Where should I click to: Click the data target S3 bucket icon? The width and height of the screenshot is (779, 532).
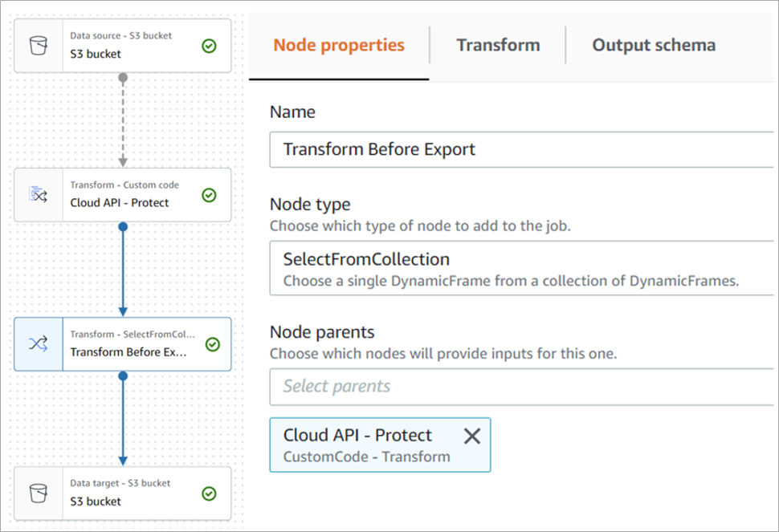coord(38,493)
